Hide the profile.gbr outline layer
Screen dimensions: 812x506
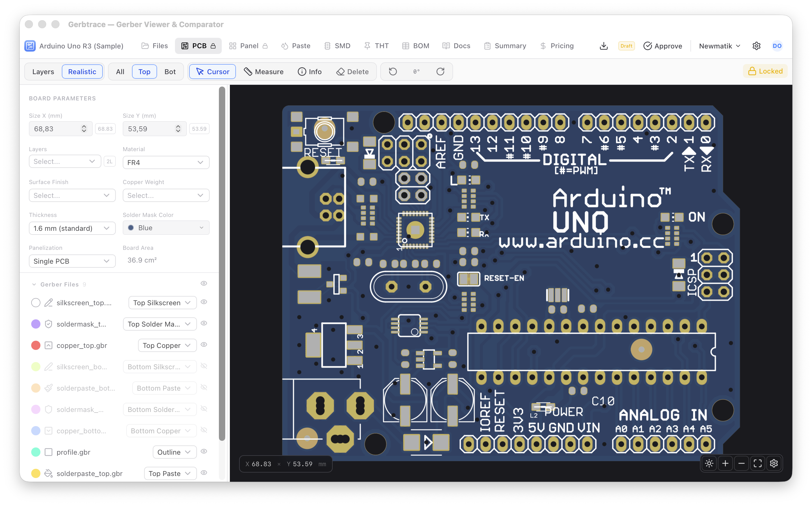204,451
